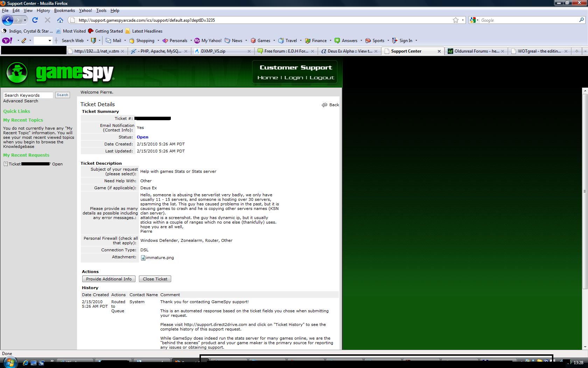The width and height of the screenshot is (588, 368).
Task: Open Yahoo Mail from the toolbar
Action: [113, 40]
